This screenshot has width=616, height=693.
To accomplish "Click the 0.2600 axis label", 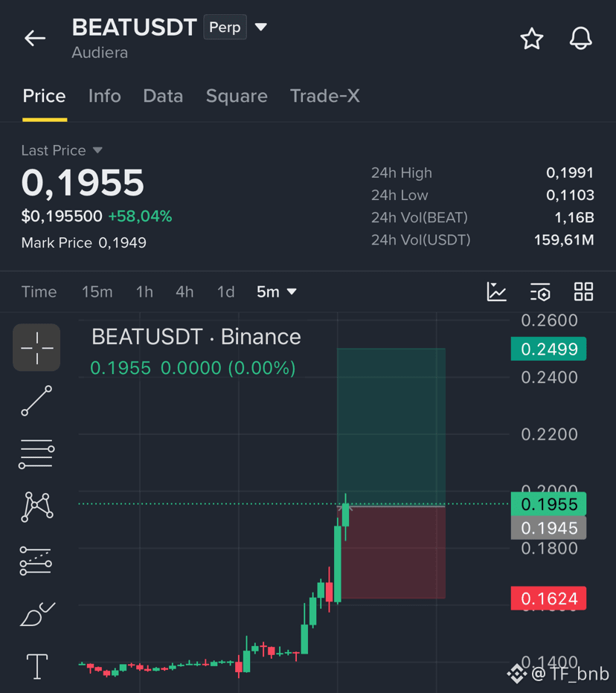I will [x=549, y=320].
